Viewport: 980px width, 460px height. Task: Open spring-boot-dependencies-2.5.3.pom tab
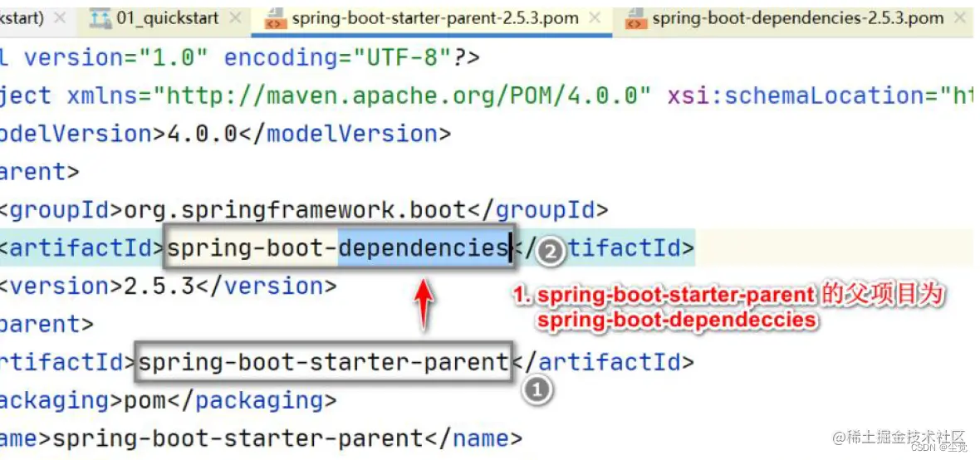pos(798,18)
